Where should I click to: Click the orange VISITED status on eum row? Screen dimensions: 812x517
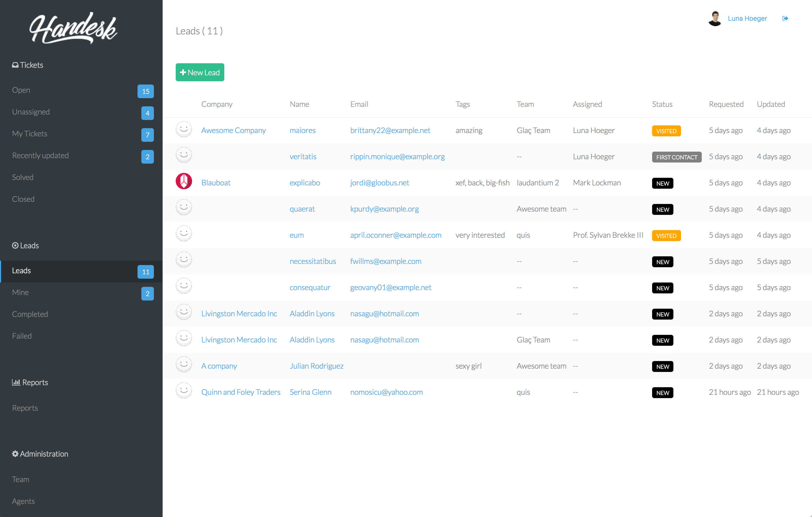coord(666,236)
